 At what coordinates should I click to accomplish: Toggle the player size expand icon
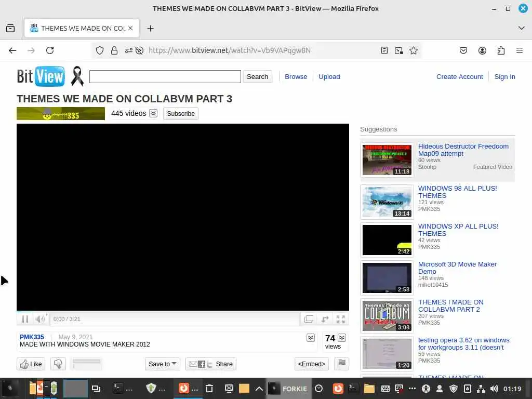click(x=325, y=319)
